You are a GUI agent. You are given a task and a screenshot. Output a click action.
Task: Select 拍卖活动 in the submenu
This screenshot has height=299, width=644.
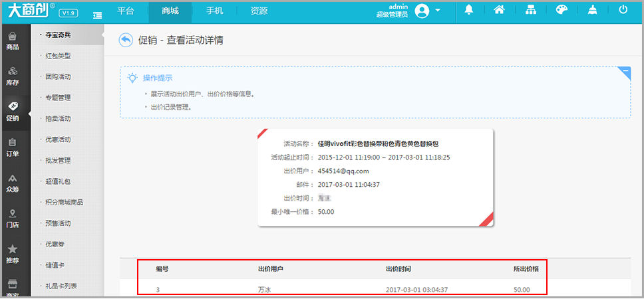click(58, 118)
